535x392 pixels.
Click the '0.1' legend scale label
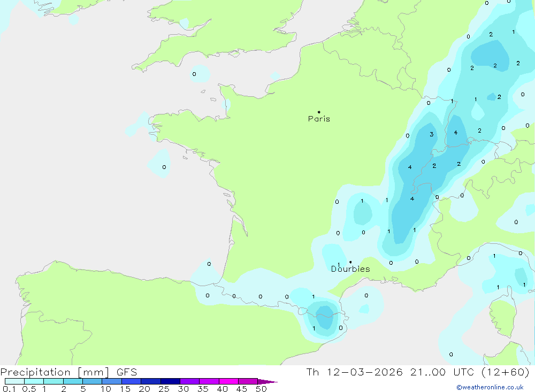9,389
